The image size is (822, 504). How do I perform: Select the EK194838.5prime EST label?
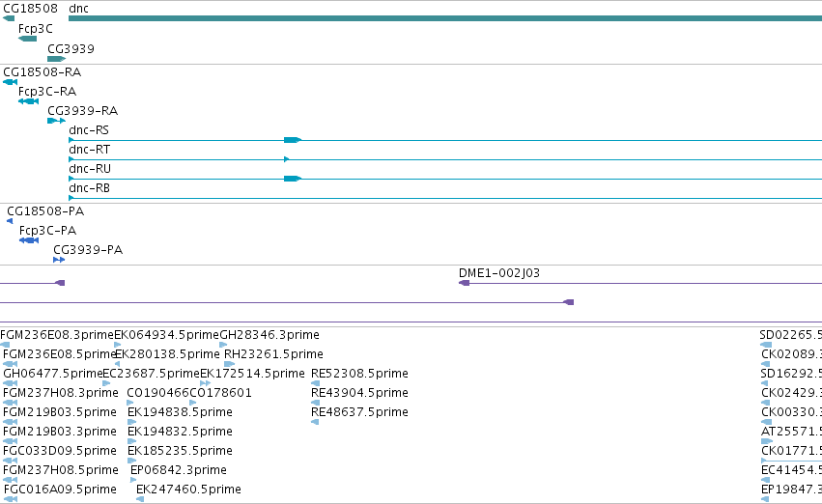(x=180, y=412)
